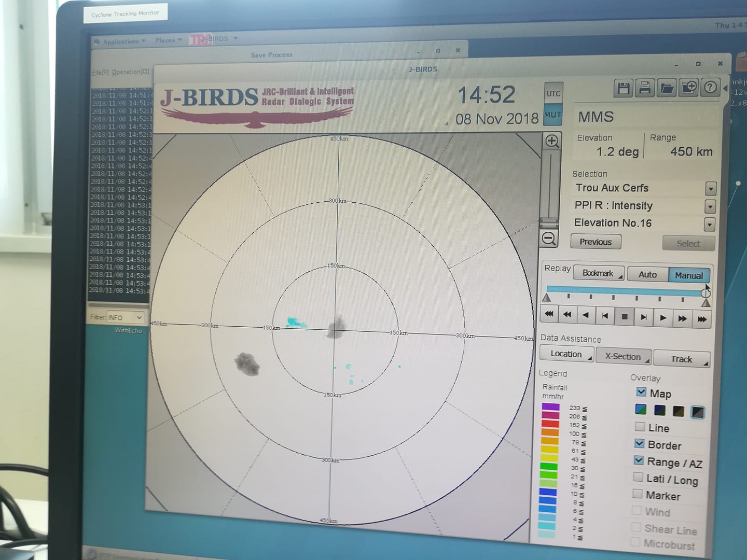Click the 08 Nov 2018 date display
The height and width of the screenshot is (560, 747).
pos(497,119)
